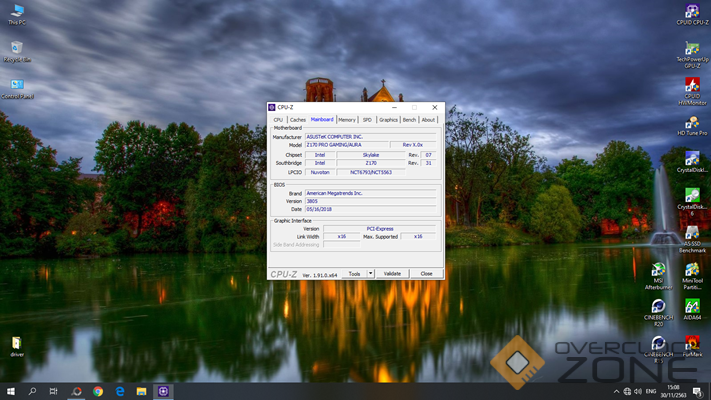Screen dimensions: 711x400
Task: Switch to the About tab
Action: [428, 120]
